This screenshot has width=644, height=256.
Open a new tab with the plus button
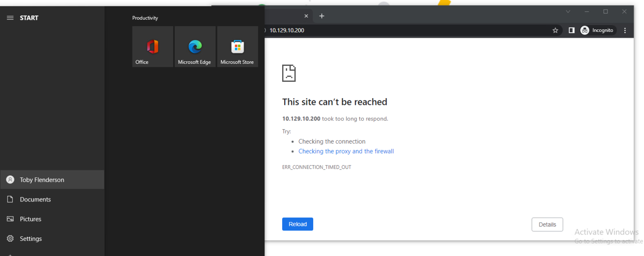[x=322, y=16]
